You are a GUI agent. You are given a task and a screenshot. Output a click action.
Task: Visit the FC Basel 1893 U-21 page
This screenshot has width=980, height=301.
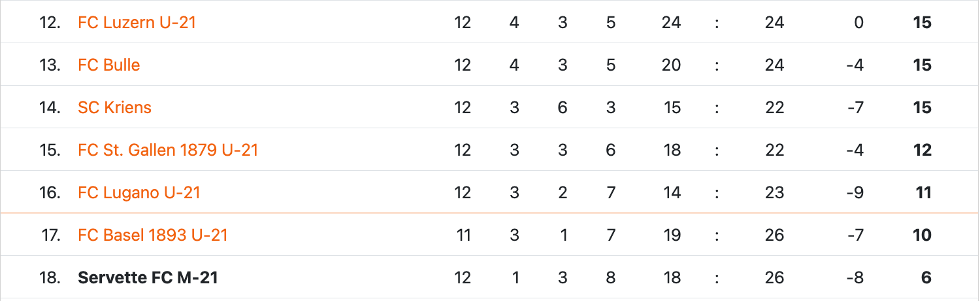pyautogui.click(x=152, y=235)
